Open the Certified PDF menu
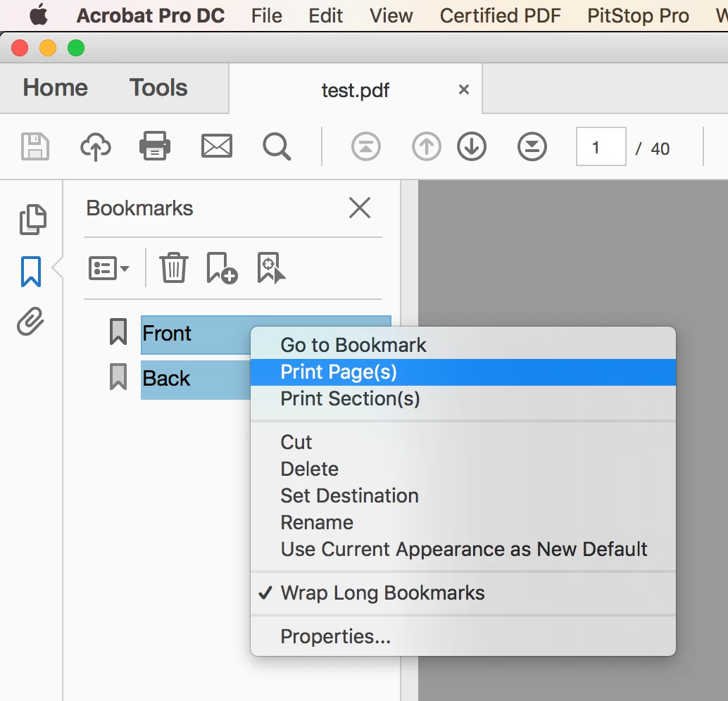Image resolution: width=728 pixels, height=701 pixels. coord(500,15)
